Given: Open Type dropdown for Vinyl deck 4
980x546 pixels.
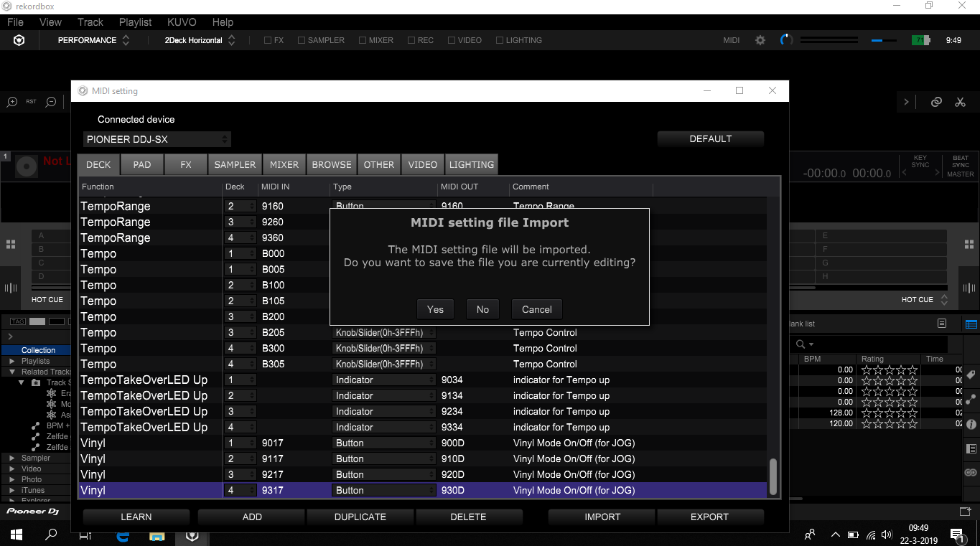Looking at the screenshot, I should [384, 491].
